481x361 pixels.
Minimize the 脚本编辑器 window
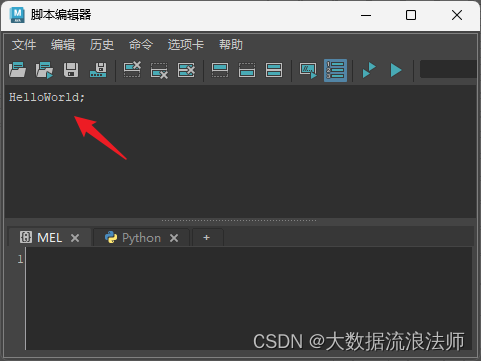(366, 15)
